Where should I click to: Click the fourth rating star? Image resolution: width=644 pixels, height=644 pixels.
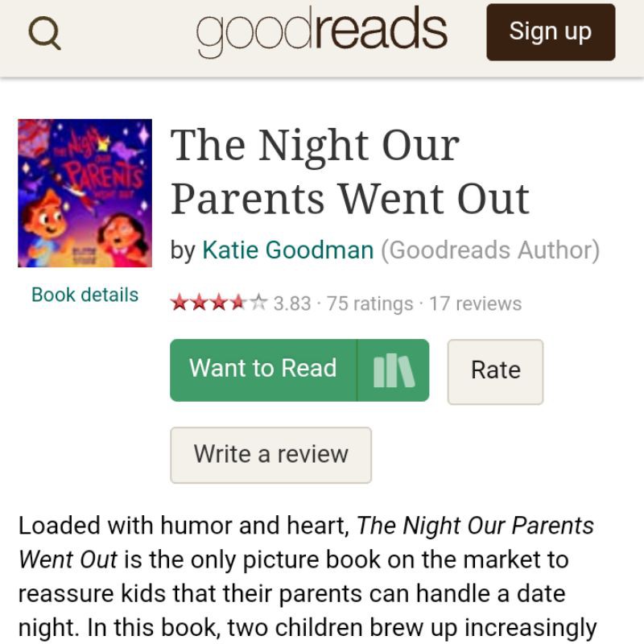click(x=237, y=303)
